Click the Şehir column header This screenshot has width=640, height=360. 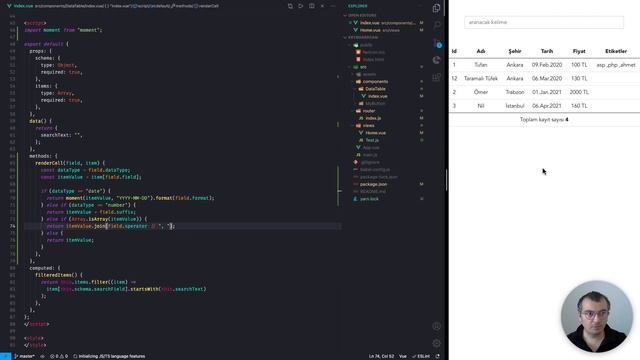click(x=515, y=51)
